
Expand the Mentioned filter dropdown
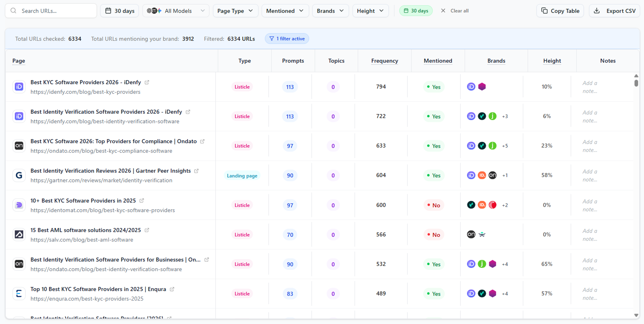point(285,11)
